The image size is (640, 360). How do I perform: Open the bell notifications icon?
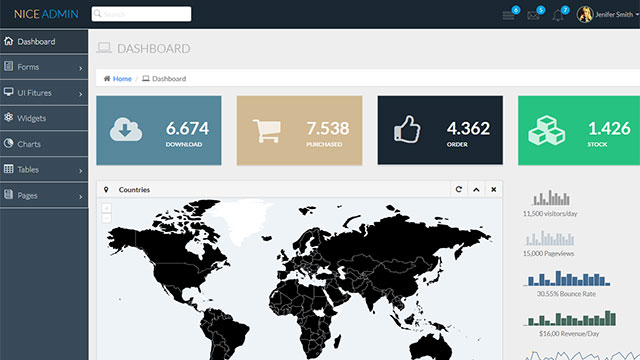[x=558, y=16]
